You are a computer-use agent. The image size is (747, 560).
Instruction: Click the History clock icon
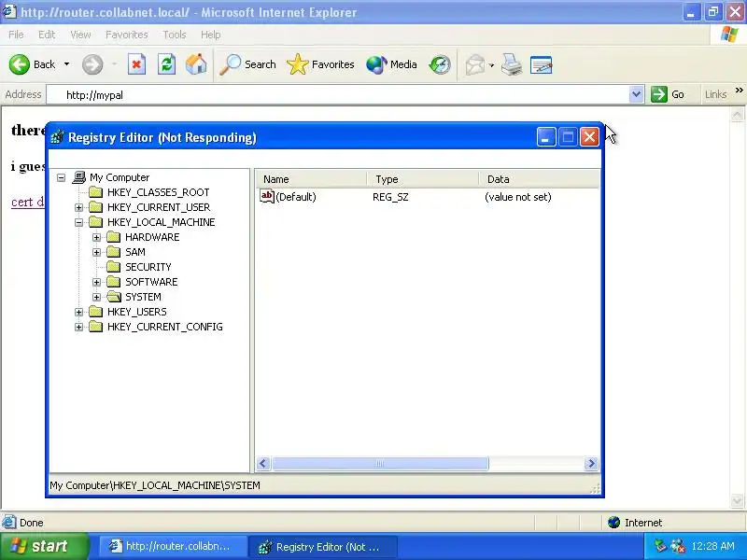click(439, 64)
